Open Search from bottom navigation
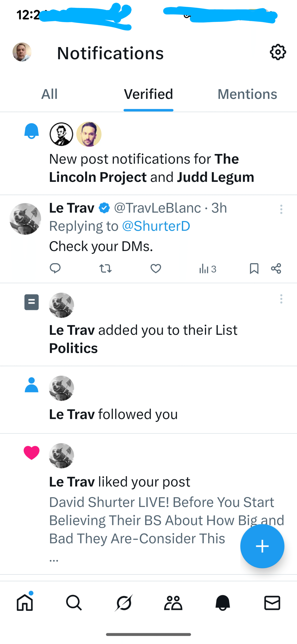Screen dimensions: 297x644 74,603
